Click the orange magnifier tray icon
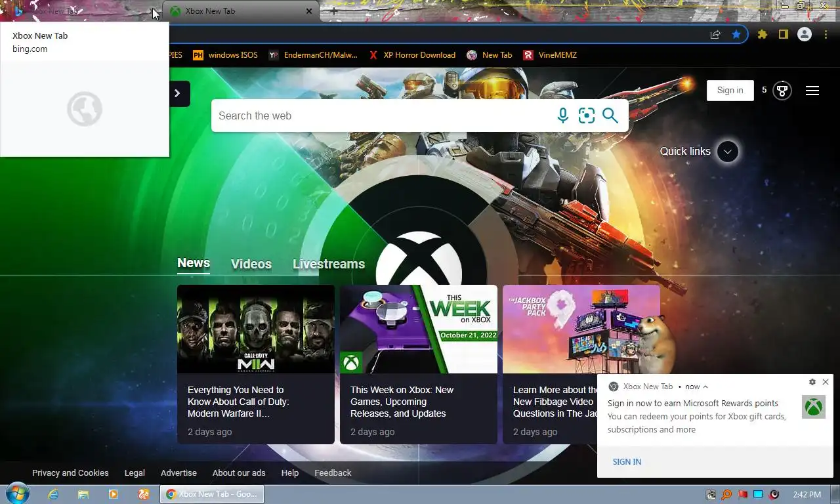840x504 pixels. click(x=726, y=495)
